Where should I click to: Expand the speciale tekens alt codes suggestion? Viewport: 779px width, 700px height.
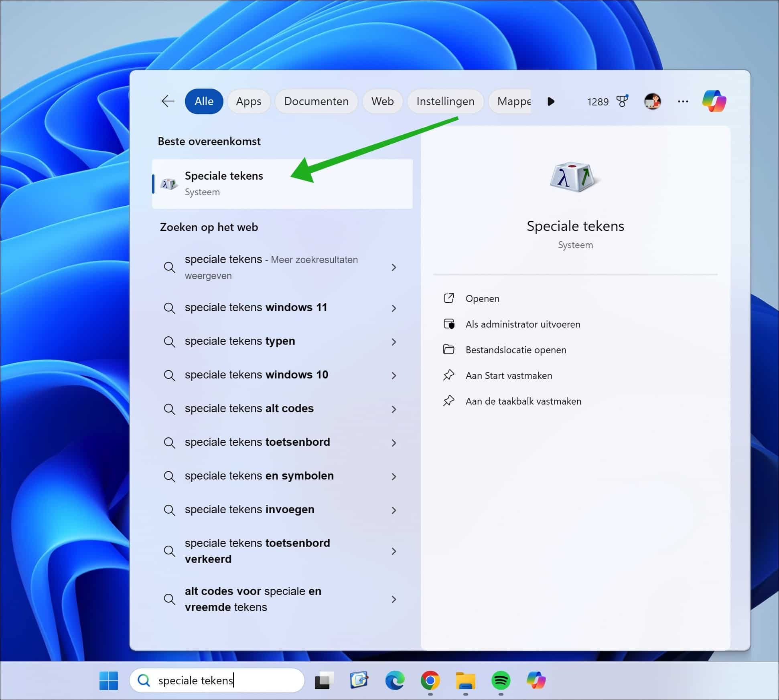click(x=394, y=409)
